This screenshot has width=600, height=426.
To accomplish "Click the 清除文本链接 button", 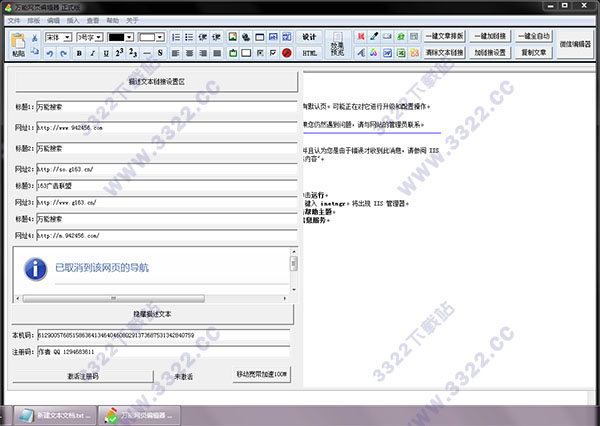I will coord(444,52).
